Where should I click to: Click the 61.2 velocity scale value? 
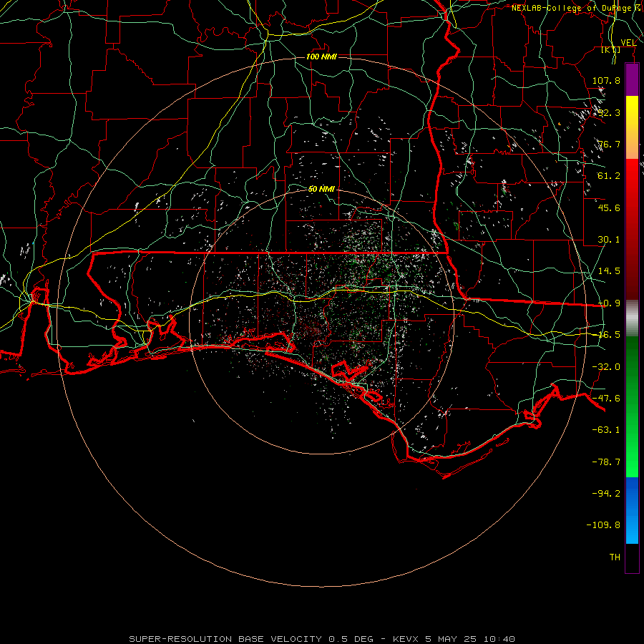609,176
